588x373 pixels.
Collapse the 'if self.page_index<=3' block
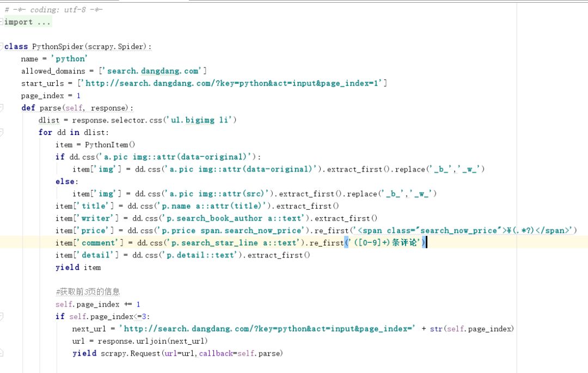pyautogui.click(x=2, y=317)
